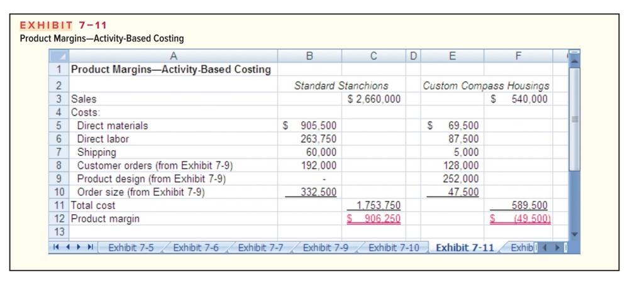Select the '263,750' direct labor cell
This screenshot has height=292, width=644.
click(309, 139)
